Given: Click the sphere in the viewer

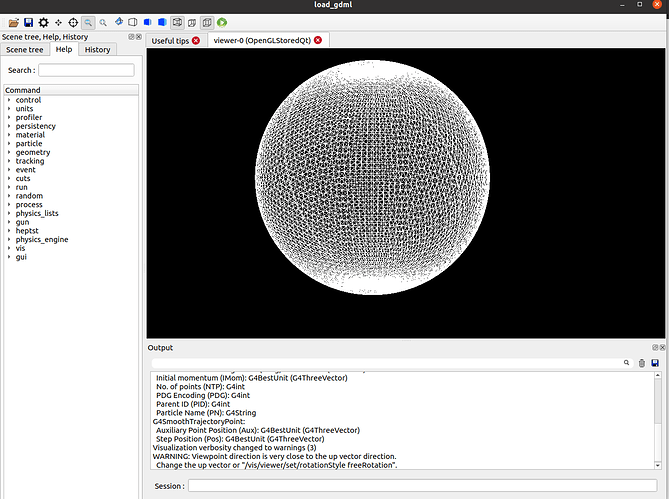Looking at the screenshot, I should (x=372, y=177).
